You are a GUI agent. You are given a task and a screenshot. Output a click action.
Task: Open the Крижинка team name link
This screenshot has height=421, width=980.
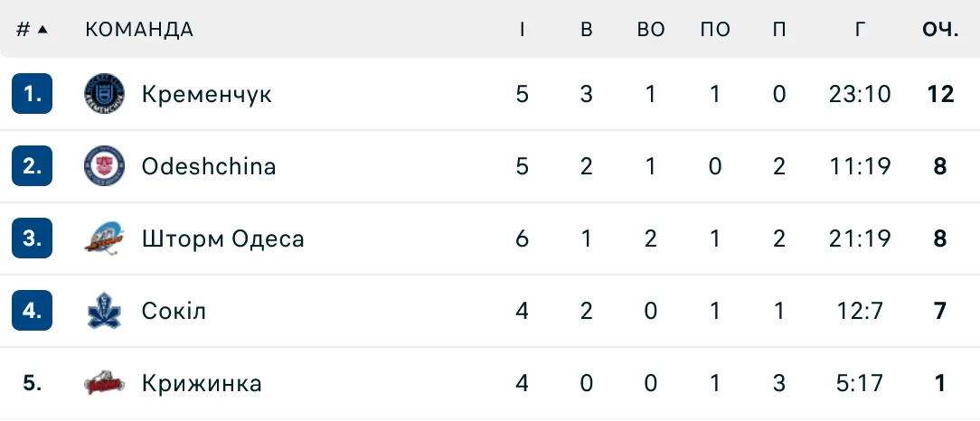[202, 383]
